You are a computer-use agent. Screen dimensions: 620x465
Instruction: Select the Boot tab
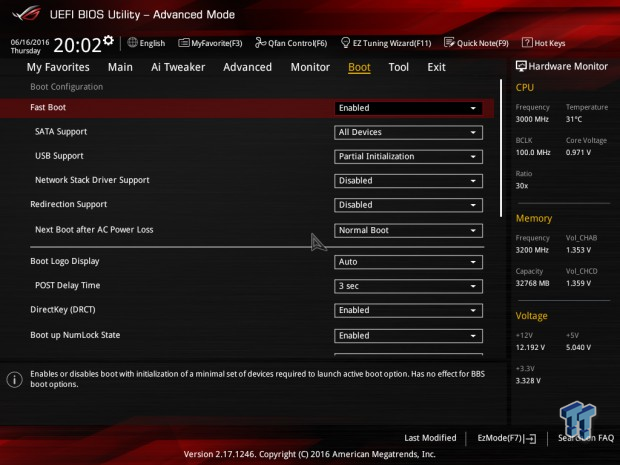[359, 67]
